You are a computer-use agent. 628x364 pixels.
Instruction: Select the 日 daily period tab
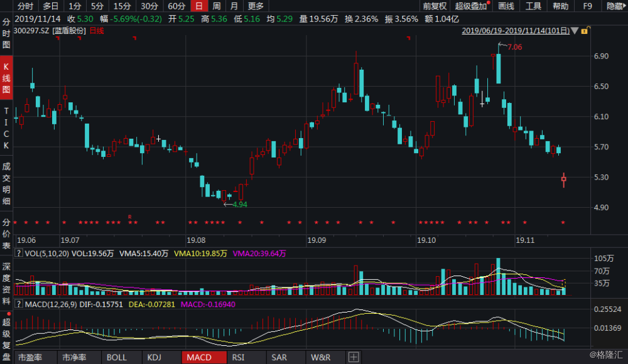[x=198, y=6]
